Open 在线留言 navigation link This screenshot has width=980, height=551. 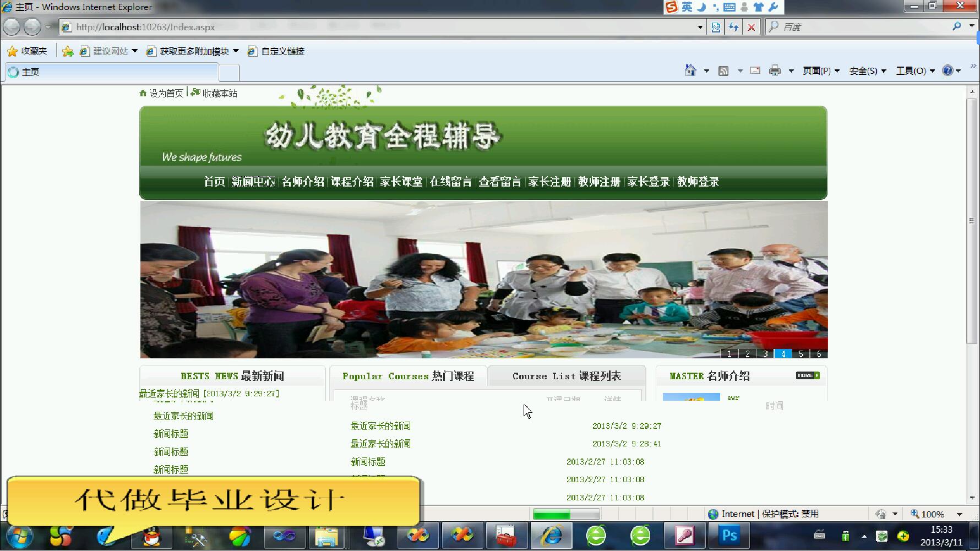(451, 182)
